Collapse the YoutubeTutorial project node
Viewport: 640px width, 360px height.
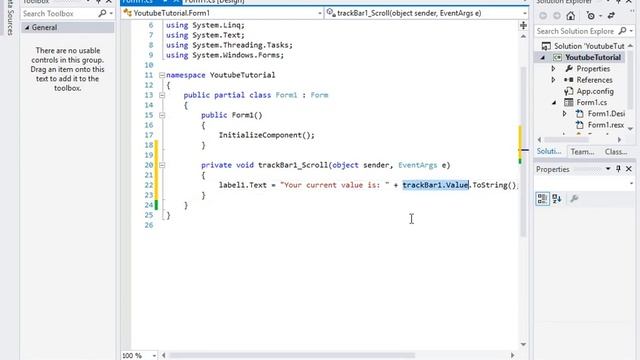pyautogui.click(x=543, y=58)
